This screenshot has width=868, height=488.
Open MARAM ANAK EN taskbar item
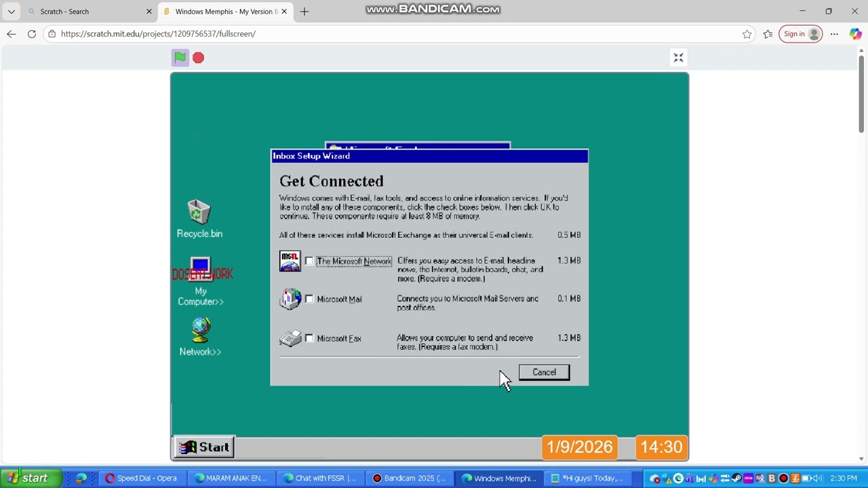tap(231, 479)
